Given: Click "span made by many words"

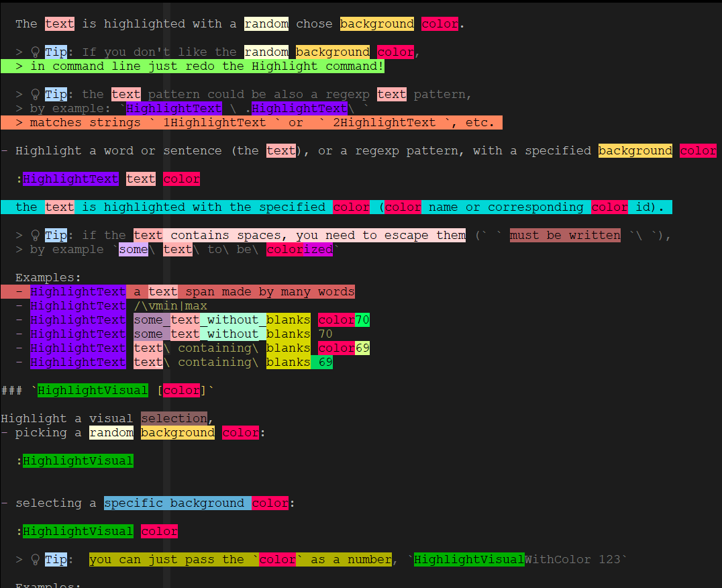Looking at the screenshot, I should 270,292.
